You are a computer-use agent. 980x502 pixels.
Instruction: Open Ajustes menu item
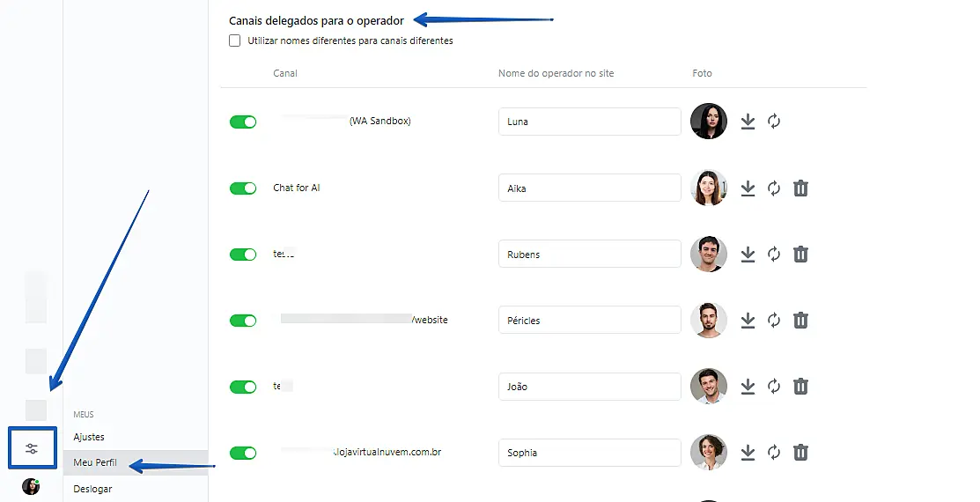pos(89,437)
